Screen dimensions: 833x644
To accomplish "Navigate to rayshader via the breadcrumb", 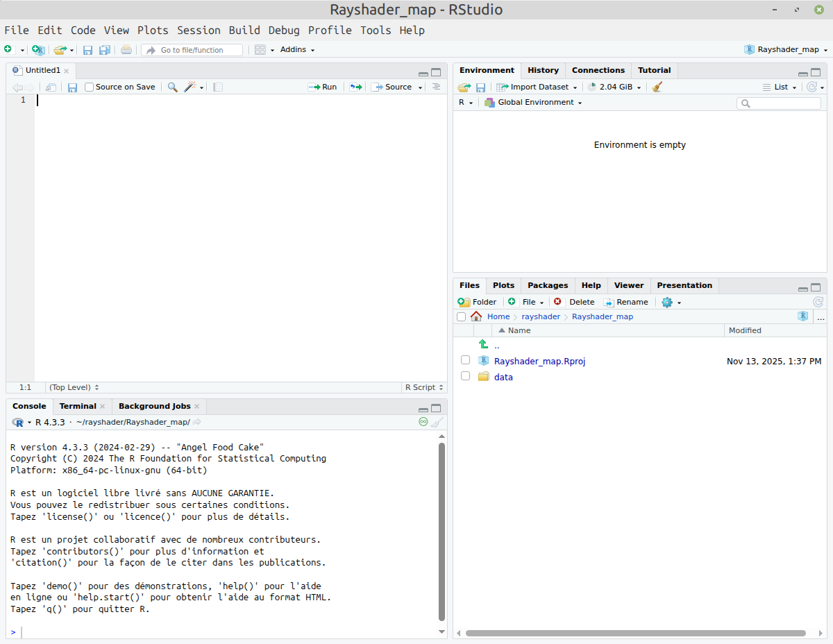I will [x=541, y=316].
